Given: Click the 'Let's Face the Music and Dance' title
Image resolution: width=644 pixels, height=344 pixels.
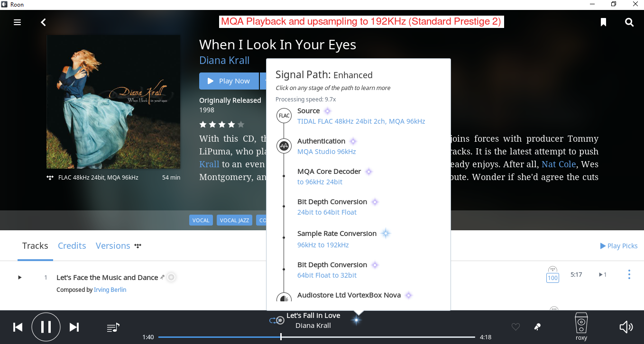Looking at the screenshot, I should point(107,278).
